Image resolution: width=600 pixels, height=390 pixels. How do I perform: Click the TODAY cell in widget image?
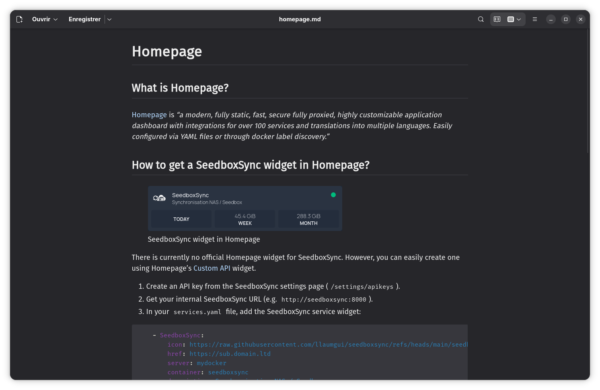point(181,219)
